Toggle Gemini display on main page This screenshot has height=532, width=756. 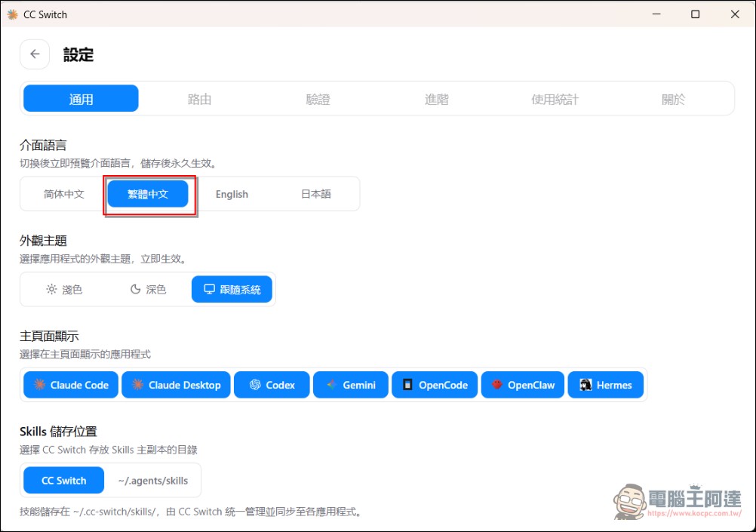point(351,385)
